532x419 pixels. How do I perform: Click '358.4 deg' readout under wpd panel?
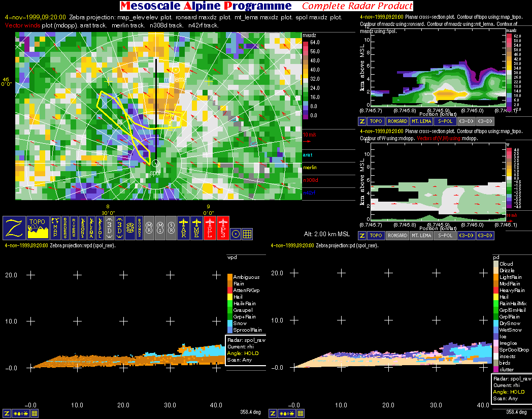250,412
